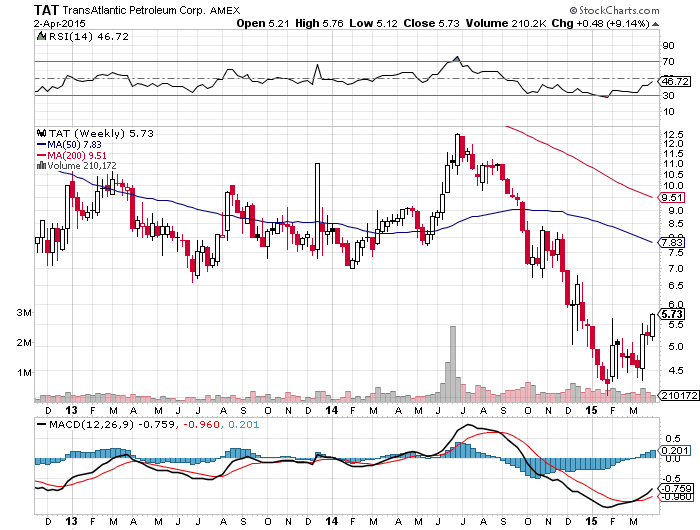
Task: Click the 15 year label under price chart
Action: (592, 410)
